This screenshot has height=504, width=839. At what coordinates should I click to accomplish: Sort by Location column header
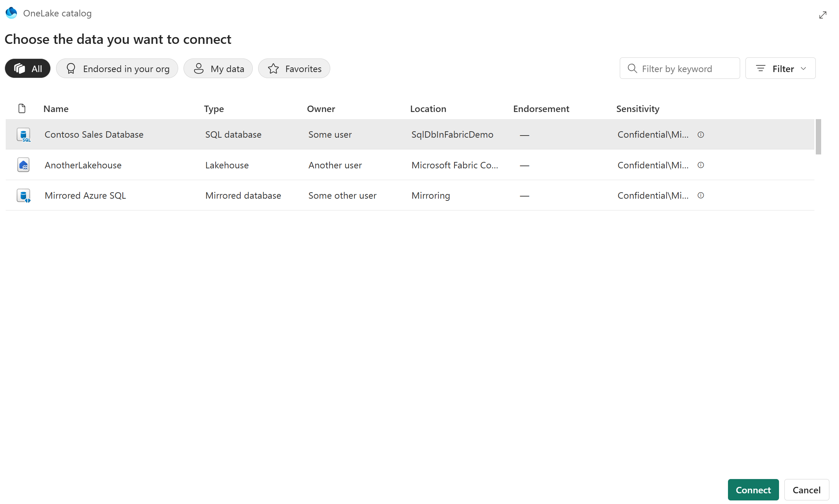pos(428,109)
